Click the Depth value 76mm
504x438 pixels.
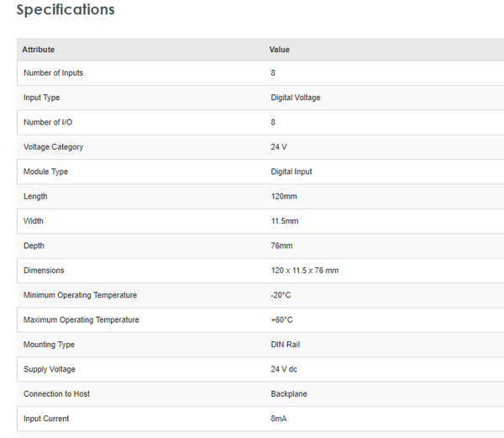[x=281, y=245]
